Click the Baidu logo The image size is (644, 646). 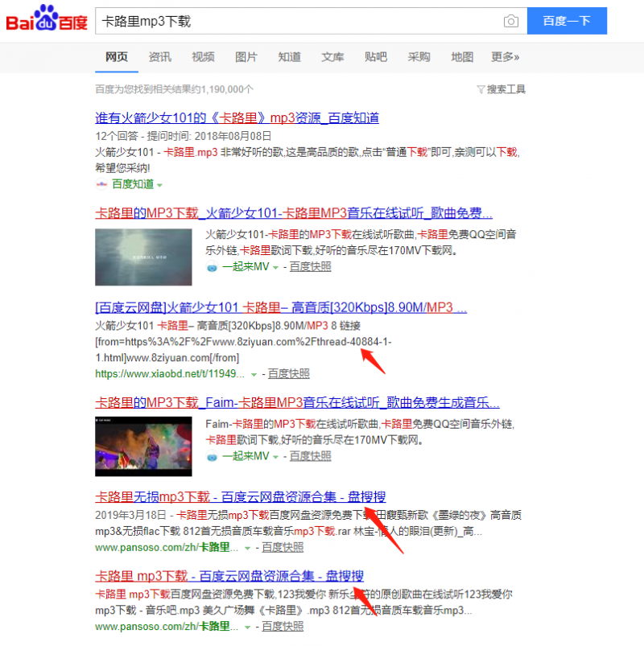click(47, 19)
